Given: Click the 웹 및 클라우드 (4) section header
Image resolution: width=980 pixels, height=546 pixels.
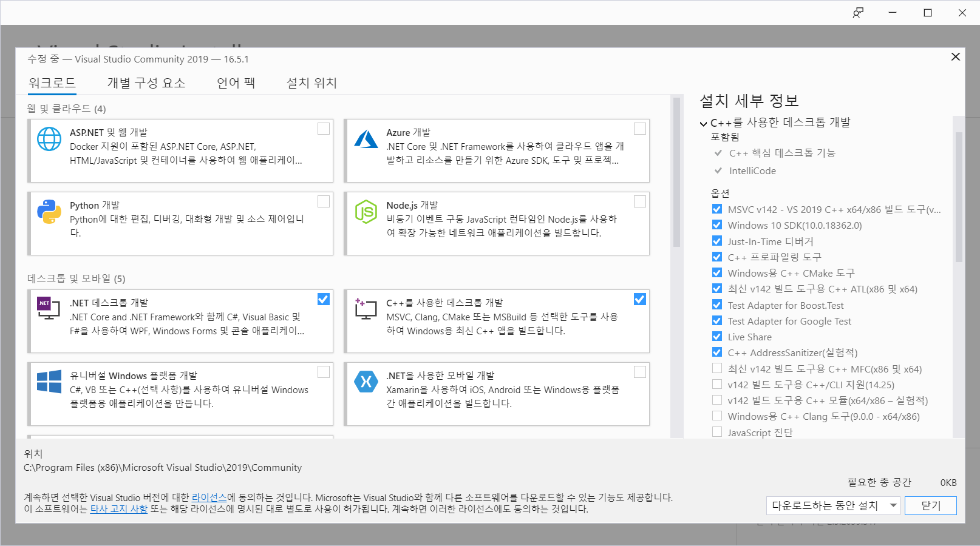Looking at the screenshot, I should (x=67, y=109).
